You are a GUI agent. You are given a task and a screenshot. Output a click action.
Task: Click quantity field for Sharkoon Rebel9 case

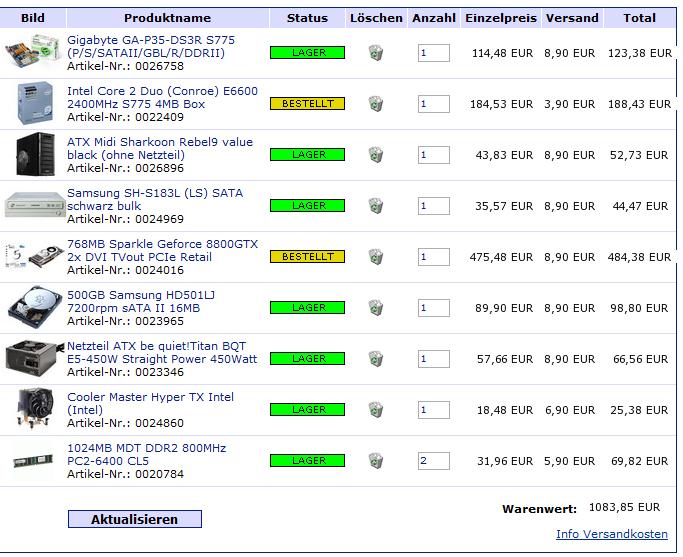[433, 155]
